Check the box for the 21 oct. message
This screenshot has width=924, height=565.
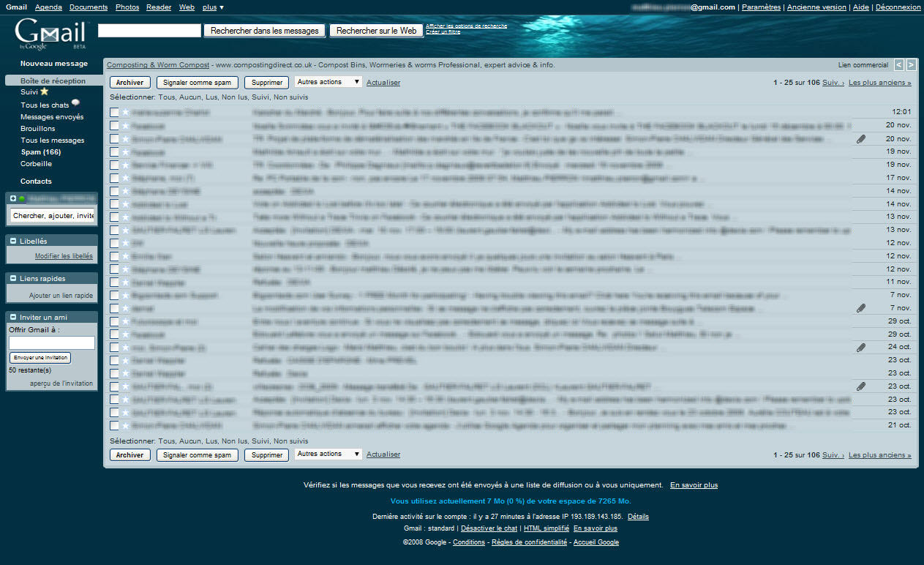(114, 425)
